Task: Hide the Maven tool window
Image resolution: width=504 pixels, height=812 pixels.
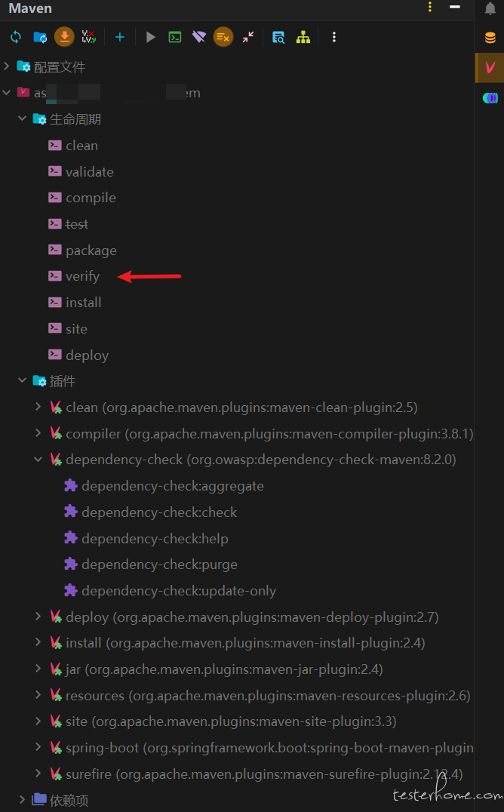Action: (455, 8)
